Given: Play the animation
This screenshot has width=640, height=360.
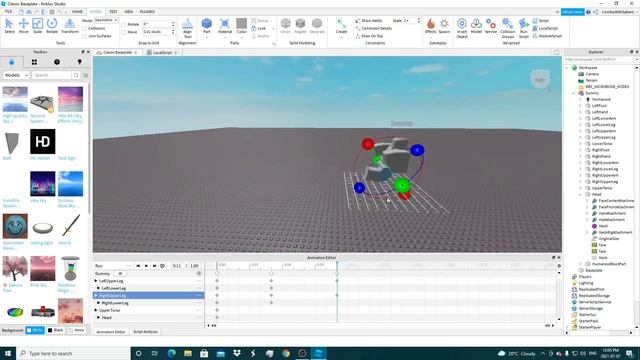Looking at the screenshot, I should click(x=146, y=266).
